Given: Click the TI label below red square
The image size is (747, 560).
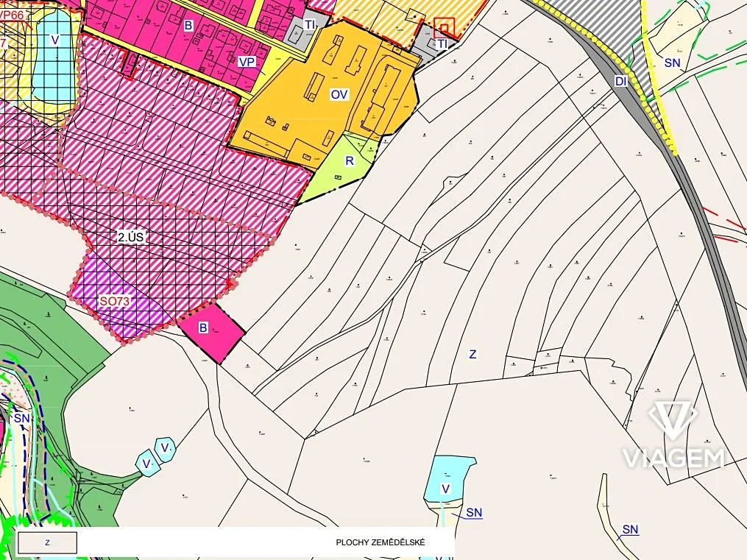Looking at the screenshot, I should (442, 44).
